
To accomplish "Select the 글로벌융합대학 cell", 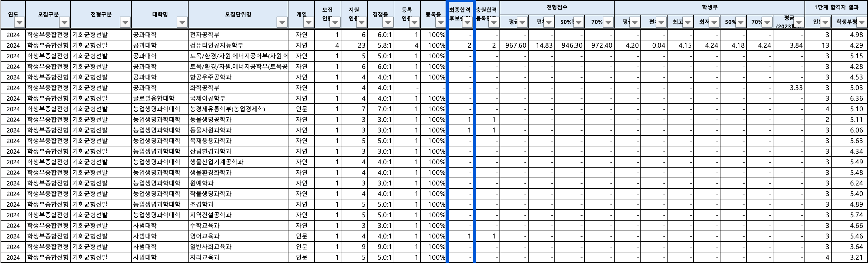I will tap(160, 98).
